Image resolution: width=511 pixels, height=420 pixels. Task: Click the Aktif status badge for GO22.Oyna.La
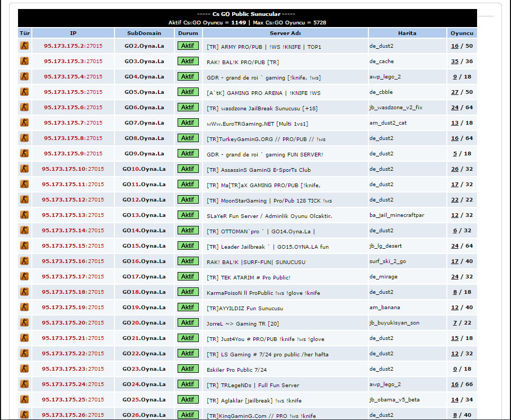(188, 353)
